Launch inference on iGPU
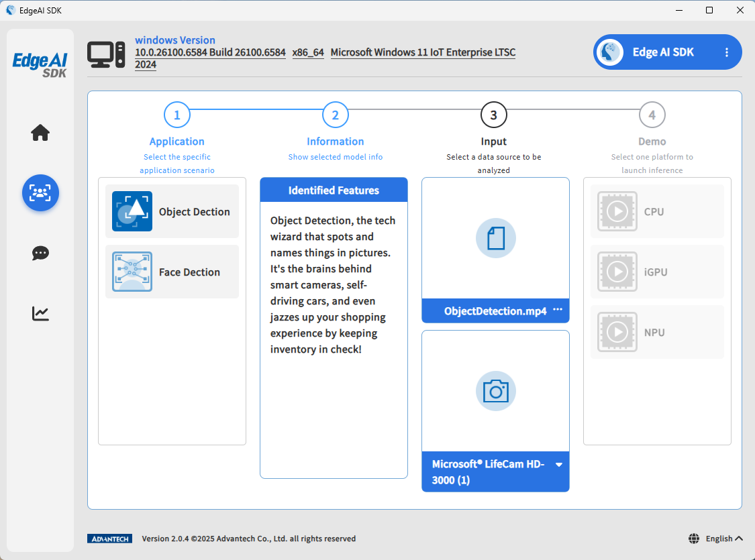The height and width of the screenshot is (560, 755). tap(657, 272)
